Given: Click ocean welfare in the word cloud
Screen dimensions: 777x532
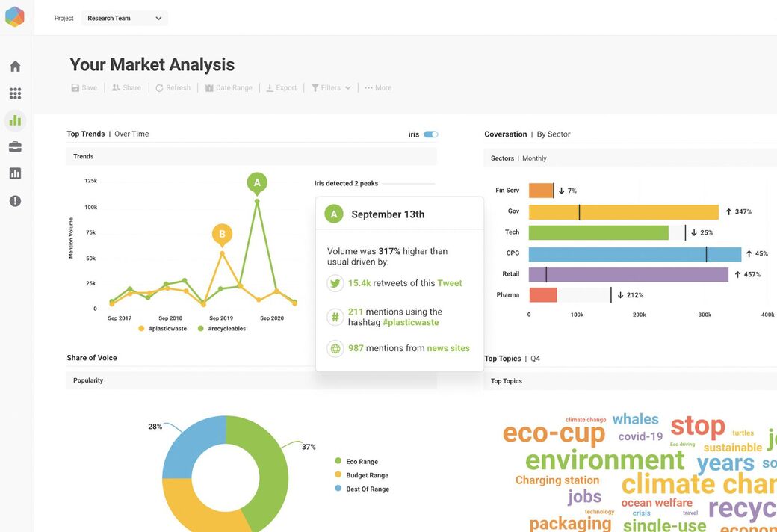Looking at the screenshot, I should [657, 503].
